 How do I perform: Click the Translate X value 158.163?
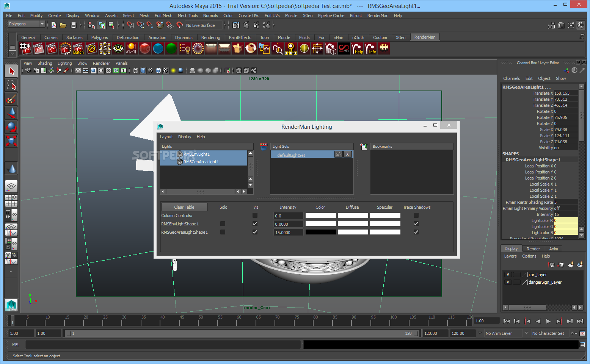[x=566, y=93]
